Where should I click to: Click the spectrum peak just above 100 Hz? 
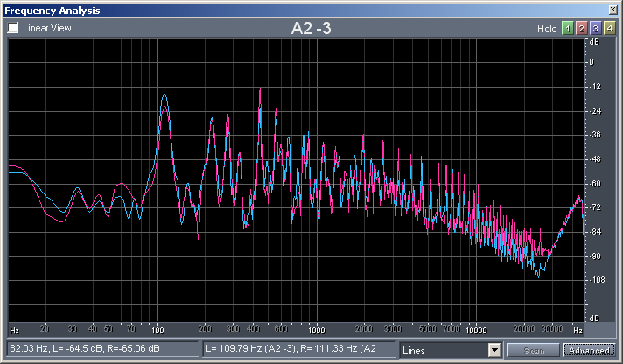point(164,96)
